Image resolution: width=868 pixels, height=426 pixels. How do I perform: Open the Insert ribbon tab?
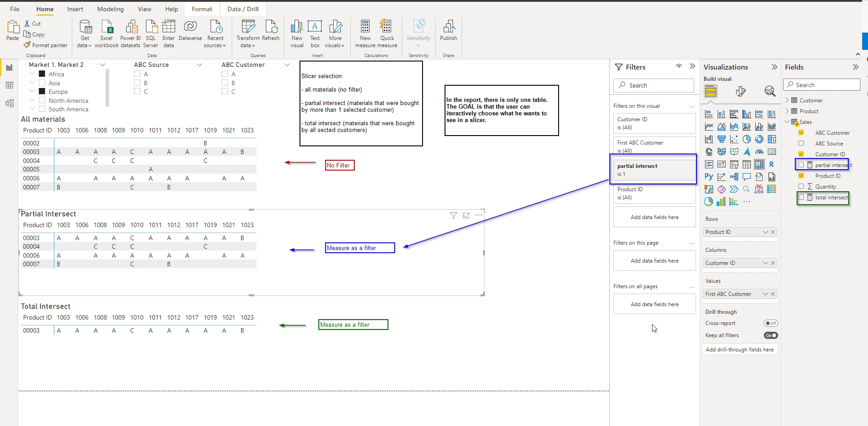point(75,9)
